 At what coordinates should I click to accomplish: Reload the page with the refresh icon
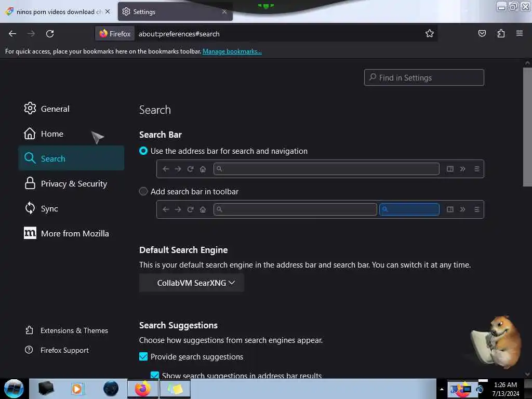(50, 34)
